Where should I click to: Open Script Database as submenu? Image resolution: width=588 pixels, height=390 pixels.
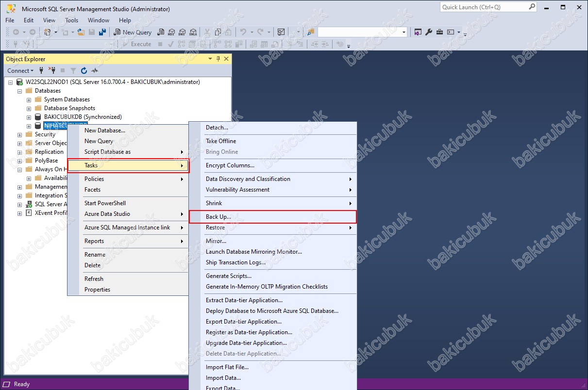tap(128, 152)
